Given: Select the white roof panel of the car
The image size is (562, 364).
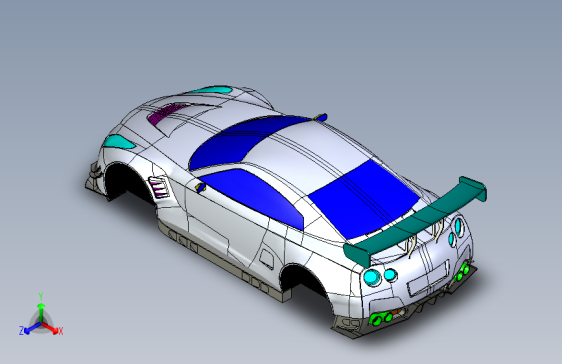Looking at the screenshot, I should pos(305,154).
